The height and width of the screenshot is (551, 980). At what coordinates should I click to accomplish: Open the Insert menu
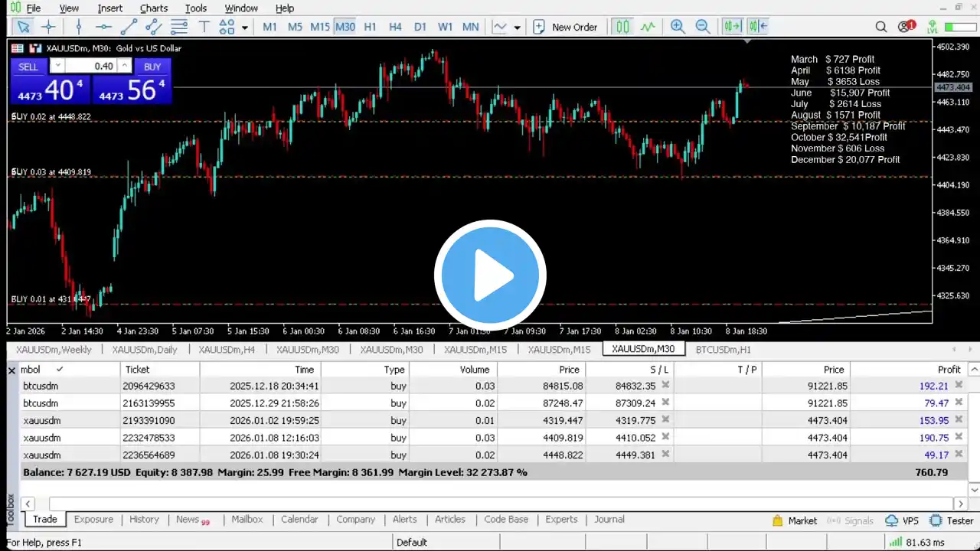pos(110,8)
